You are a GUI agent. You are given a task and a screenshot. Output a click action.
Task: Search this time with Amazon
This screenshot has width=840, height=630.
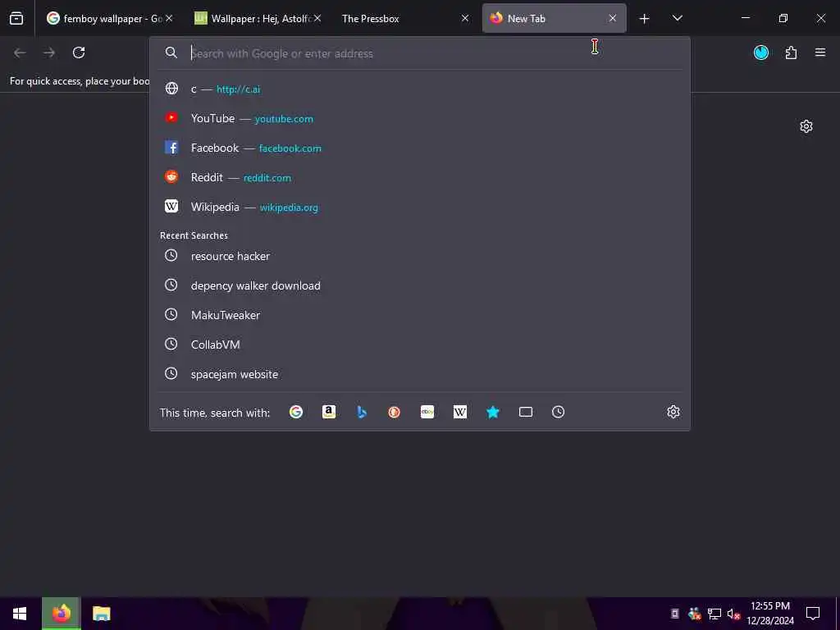pos(329,412)
